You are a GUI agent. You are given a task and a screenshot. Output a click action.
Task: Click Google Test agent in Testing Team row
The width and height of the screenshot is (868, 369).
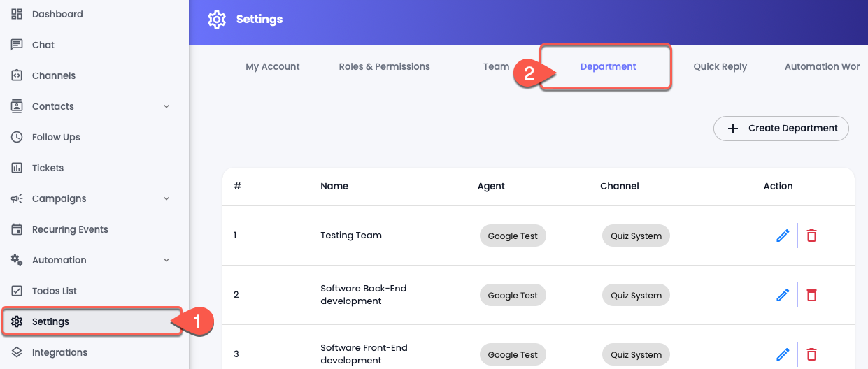tap(513, 236)
